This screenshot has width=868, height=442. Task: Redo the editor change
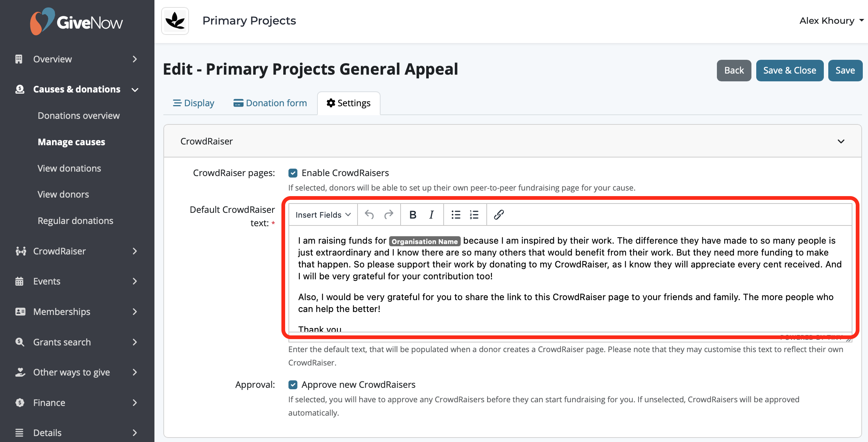click(389, 215)
